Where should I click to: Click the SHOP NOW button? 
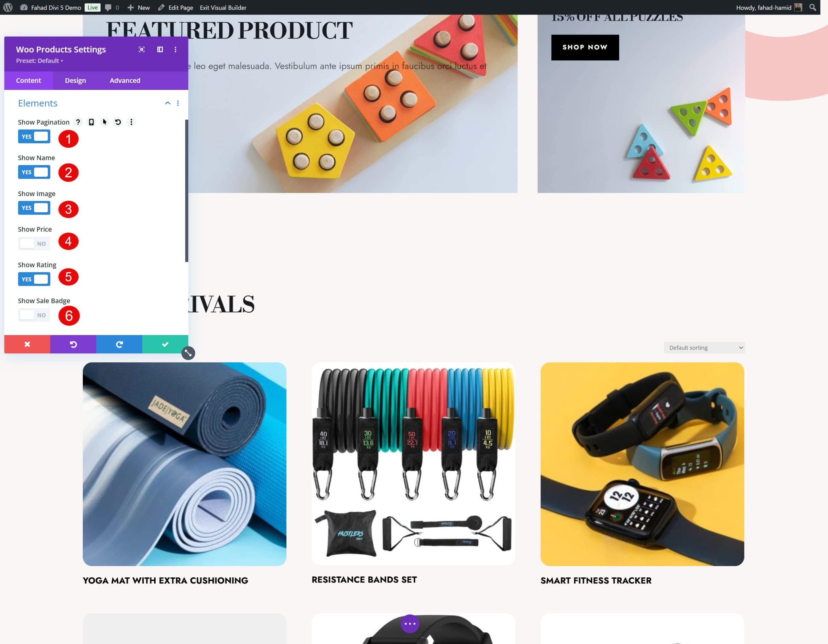click(x=585, y=47)
